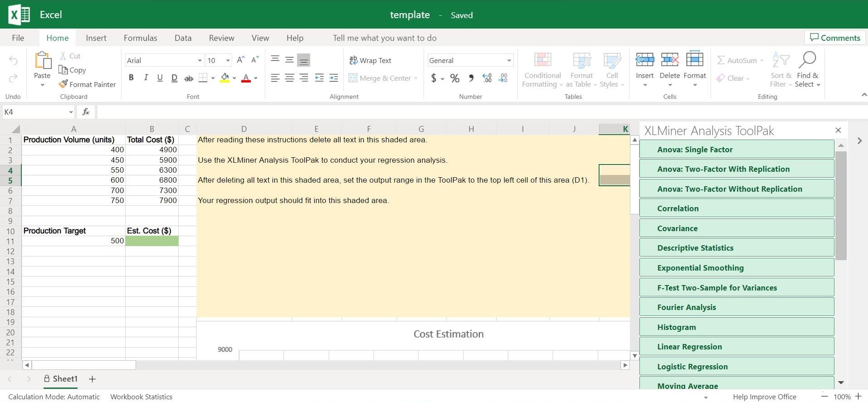Toggle bold formatting
The height and width of the screenshot is (402, 868).
(x=131, y=78)
